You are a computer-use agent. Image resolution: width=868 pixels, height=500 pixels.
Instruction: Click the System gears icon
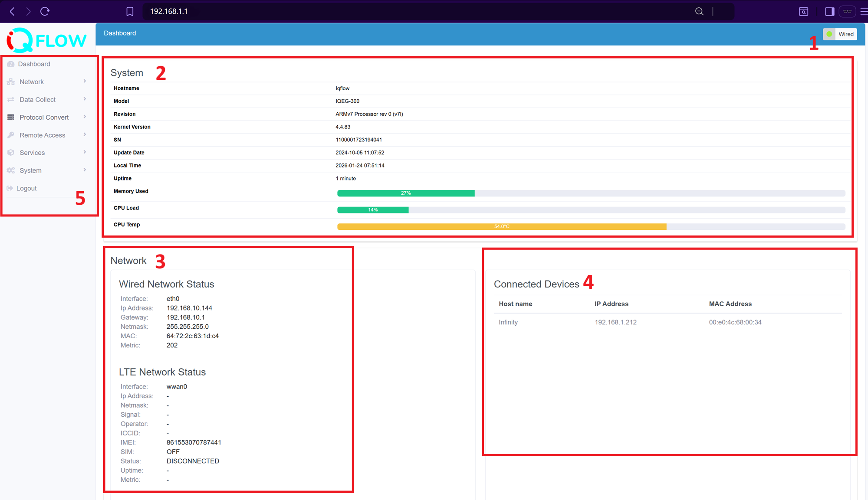11,170
